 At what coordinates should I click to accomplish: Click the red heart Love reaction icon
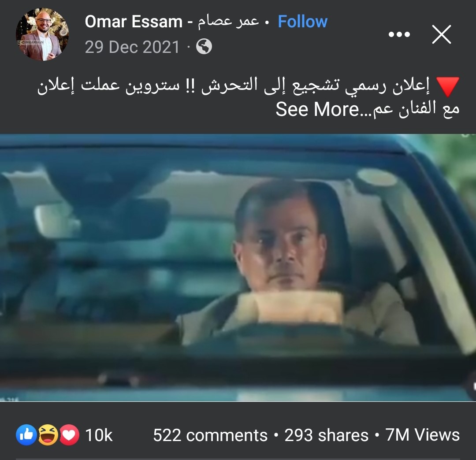[x=69, y=435]
